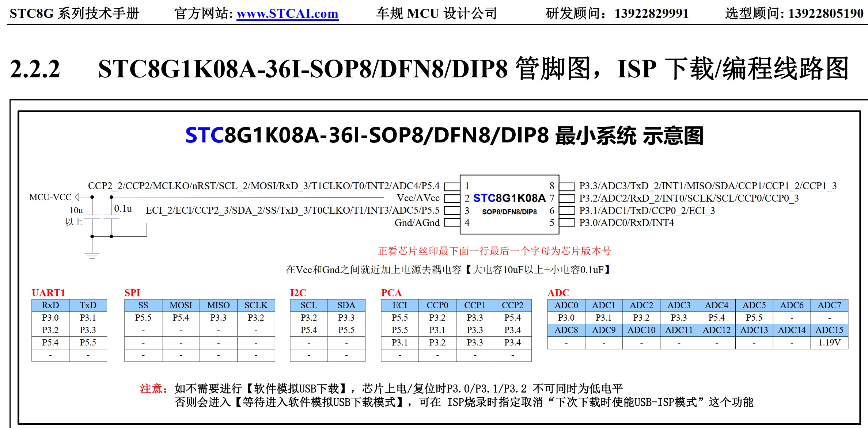Select the pin 7 label starting with P3.2/ADC2
868x428 pixels.
tap(689, 198)
